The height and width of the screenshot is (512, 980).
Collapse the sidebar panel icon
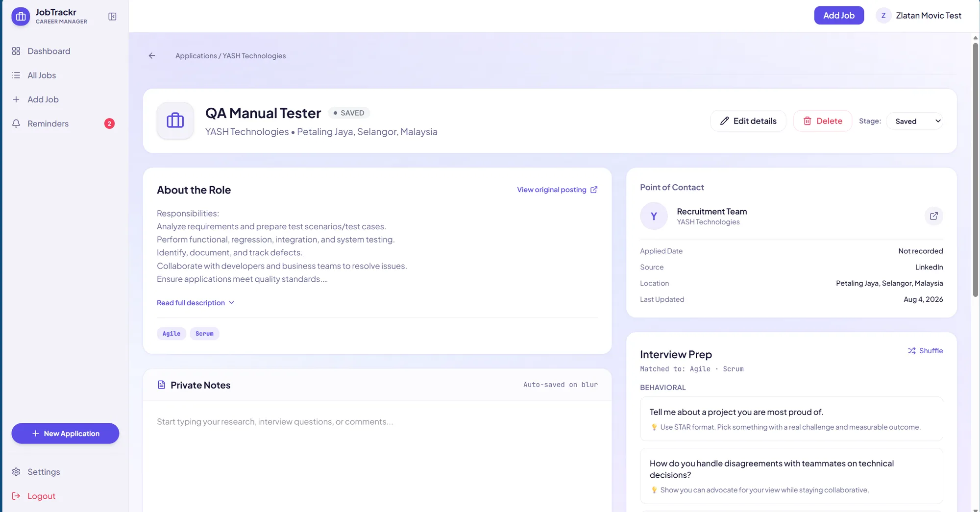[x=112, y=17]
